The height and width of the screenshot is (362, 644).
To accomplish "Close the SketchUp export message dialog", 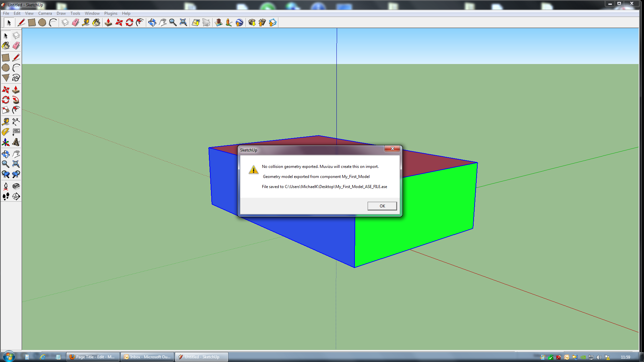I will (x=392, y=148).
